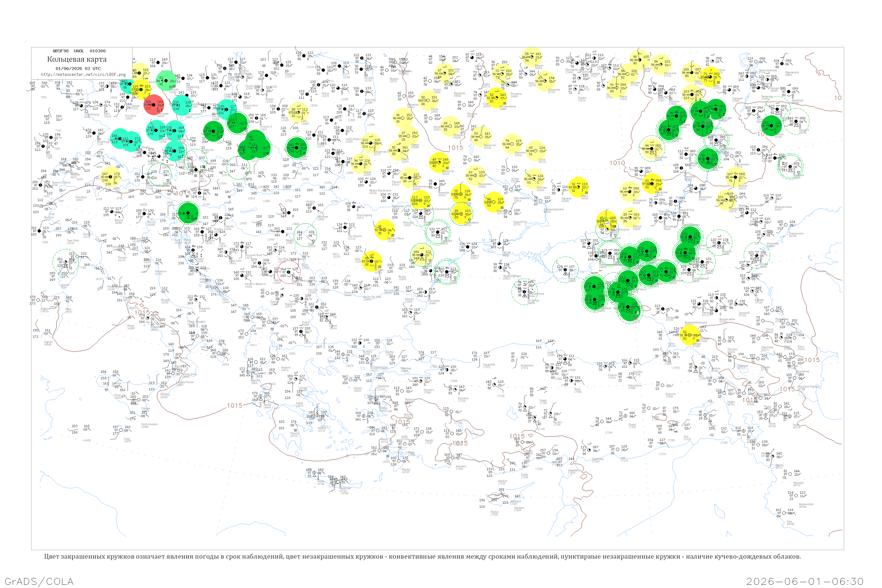Click the 'Kayseri 17195' station label
This screenshot has height=588, width=882.
tap(557, 423)
